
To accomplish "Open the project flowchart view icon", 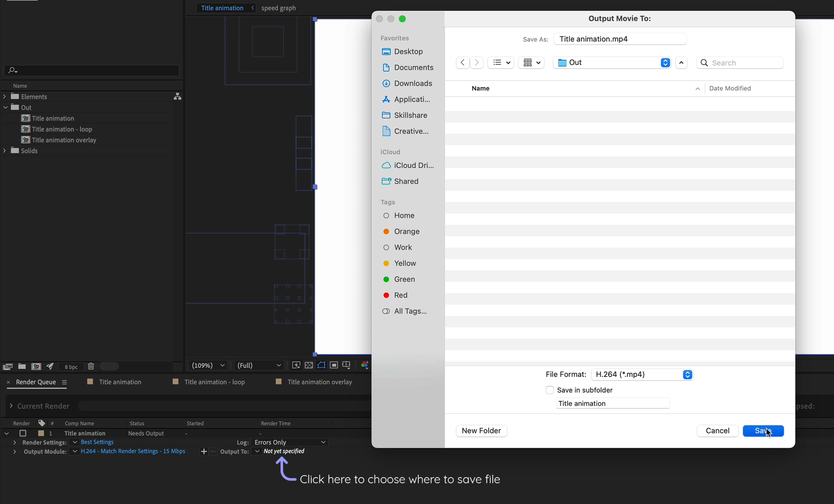I will [x=177, y=96].
